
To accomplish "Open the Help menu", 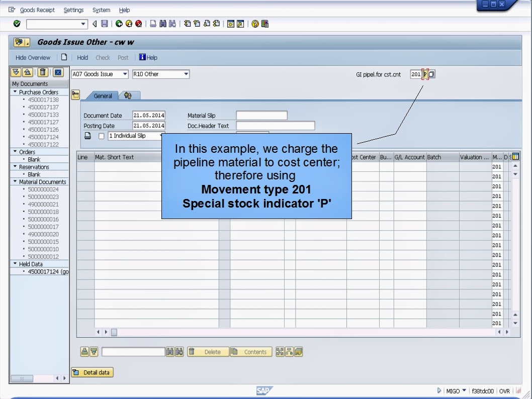I will 124,10.
